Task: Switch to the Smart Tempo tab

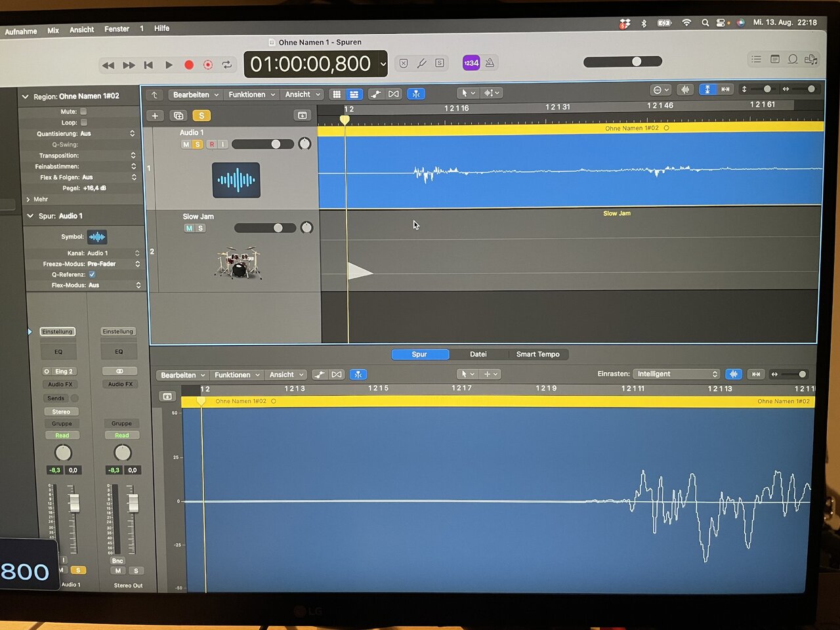Action: (x=538, y=354)
